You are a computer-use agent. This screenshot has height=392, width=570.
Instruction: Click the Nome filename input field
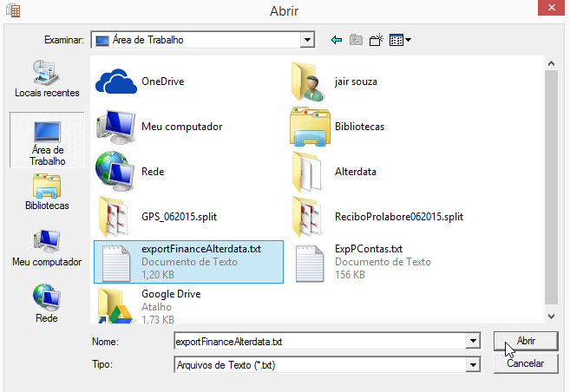tap(320, 341)
